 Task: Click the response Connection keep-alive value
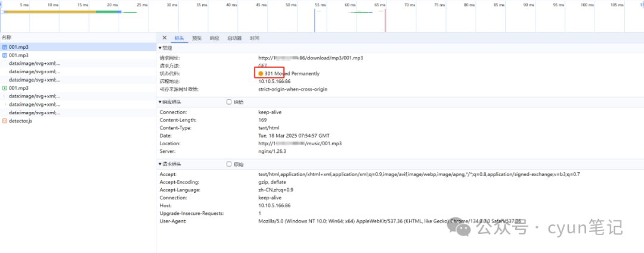270,113
